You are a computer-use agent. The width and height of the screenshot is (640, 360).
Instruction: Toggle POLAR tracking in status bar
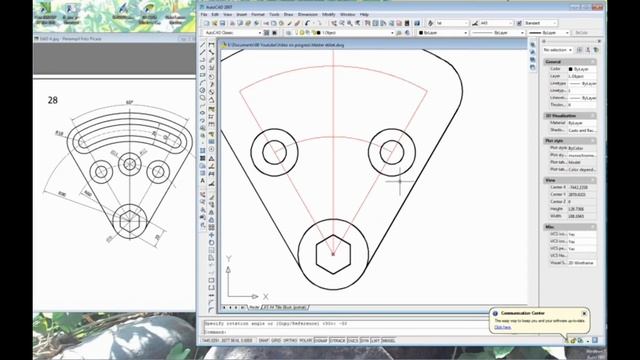[306, 340]
